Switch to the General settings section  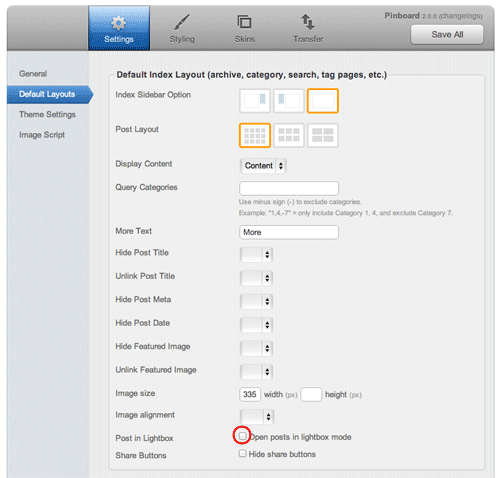click(33, 74)
